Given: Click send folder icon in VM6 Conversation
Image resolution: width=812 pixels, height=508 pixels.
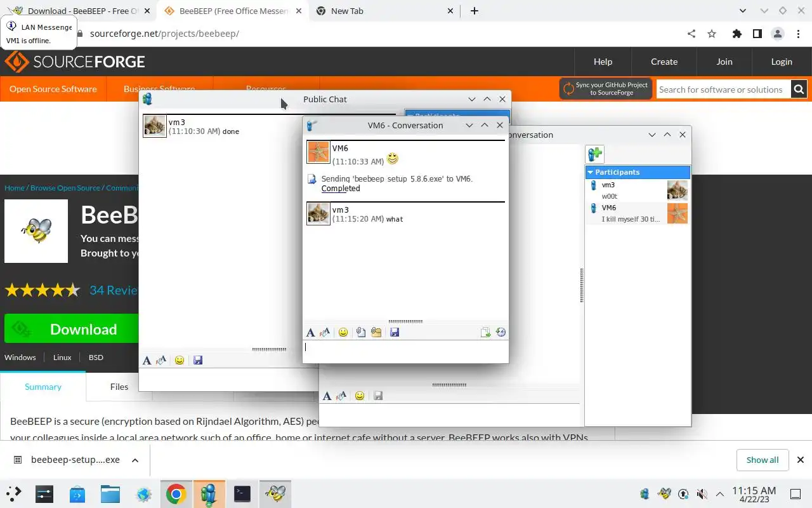Looking at the screenshot, I should pyautogui.click(x=376, y=332).
